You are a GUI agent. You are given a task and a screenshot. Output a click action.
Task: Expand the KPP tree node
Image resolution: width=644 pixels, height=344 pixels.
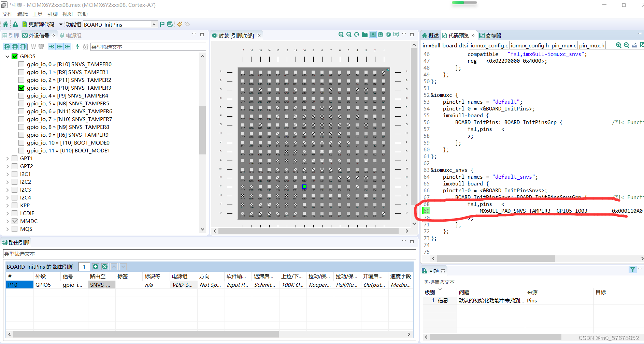tap(7, 205)
